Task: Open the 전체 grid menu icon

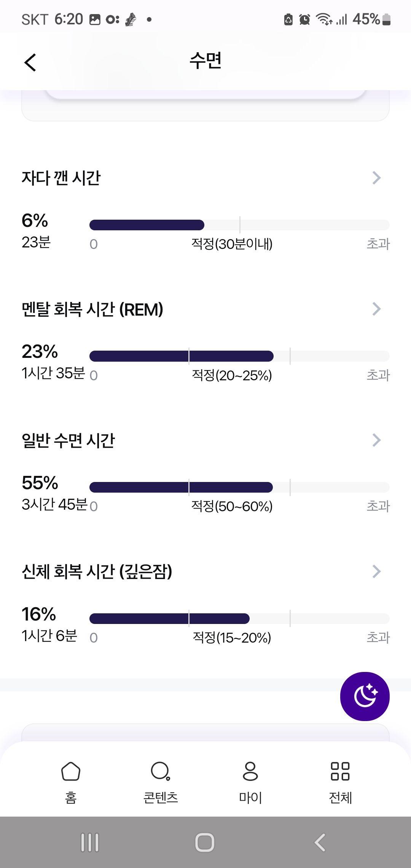Action: click(340, 771)
